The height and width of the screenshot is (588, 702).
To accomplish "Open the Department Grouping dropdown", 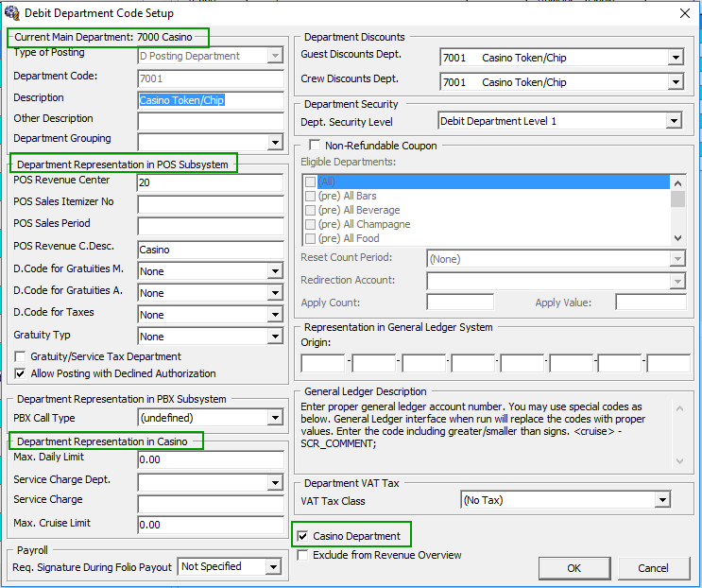I will coord(275,143).
